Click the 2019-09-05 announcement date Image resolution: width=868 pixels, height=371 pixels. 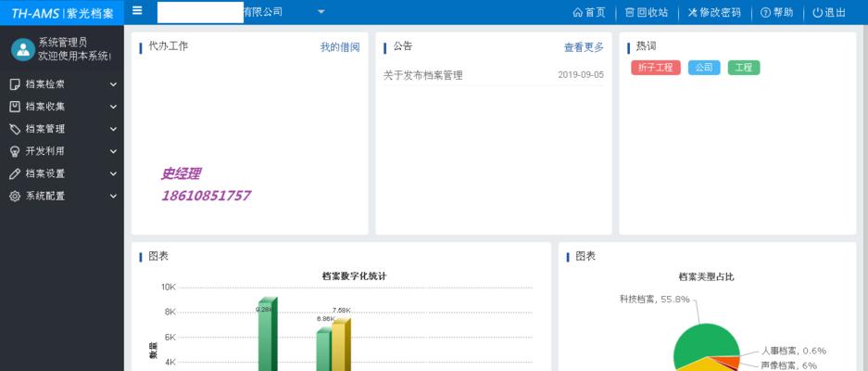click(581, 75)
